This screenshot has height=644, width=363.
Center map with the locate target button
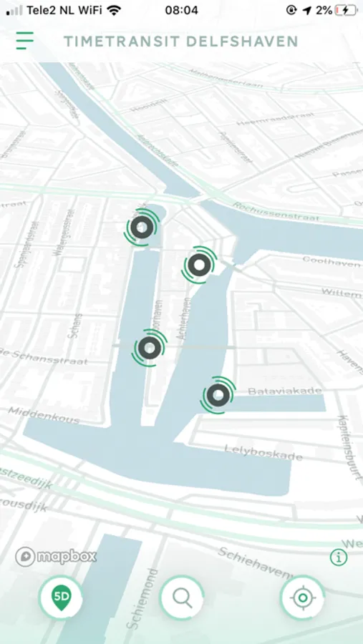click(x=302, y=597)
